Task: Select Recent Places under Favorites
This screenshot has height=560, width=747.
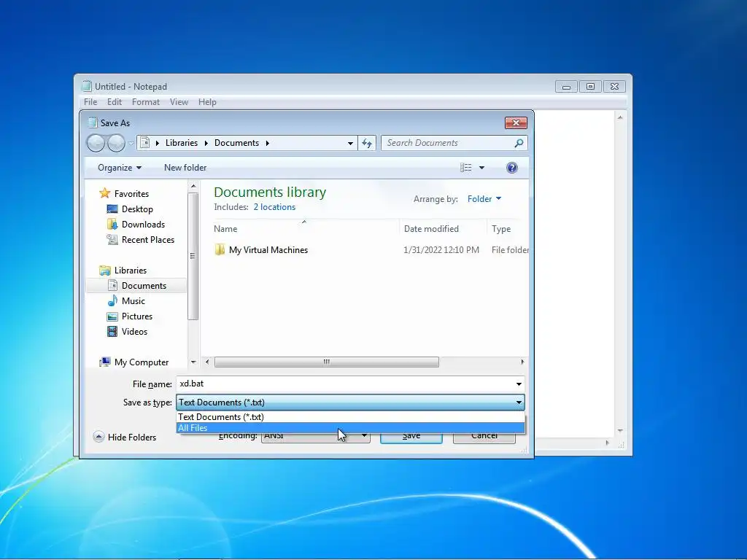Action: point(148,239)
